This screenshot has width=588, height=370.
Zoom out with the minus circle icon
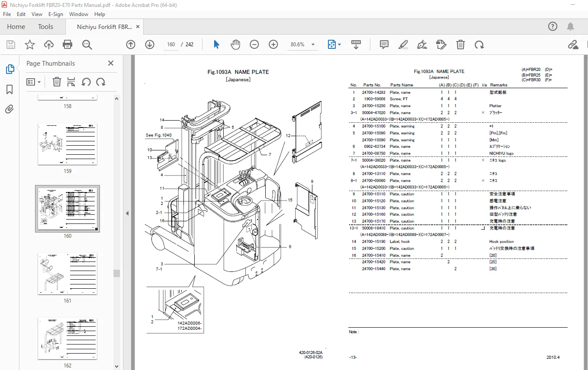click(x=254, y=45)
